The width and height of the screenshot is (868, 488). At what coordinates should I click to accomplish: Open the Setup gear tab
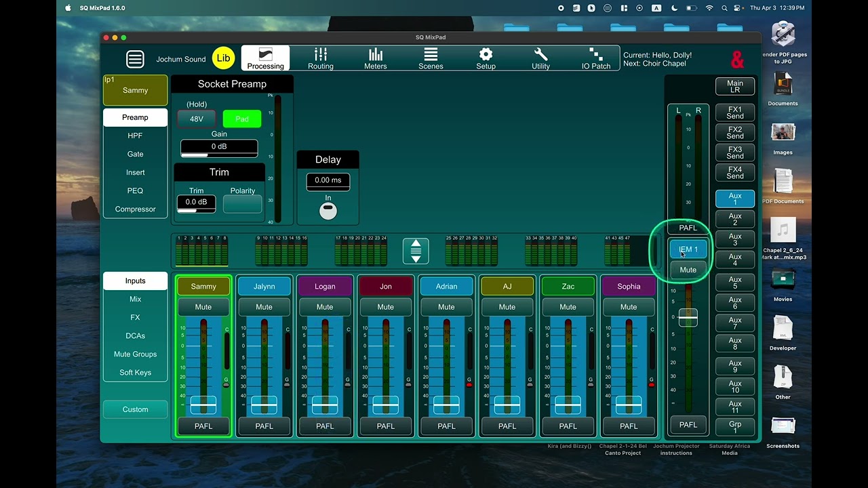[x=486, y=58]
